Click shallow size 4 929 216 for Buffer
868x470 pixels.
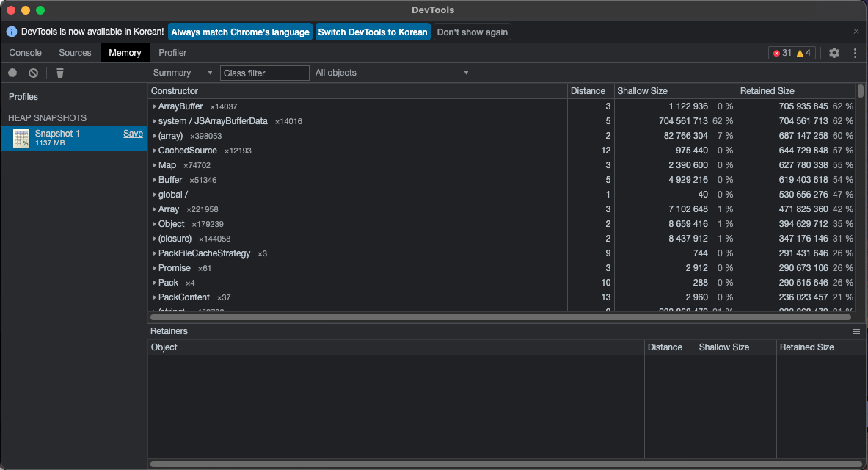688,180
